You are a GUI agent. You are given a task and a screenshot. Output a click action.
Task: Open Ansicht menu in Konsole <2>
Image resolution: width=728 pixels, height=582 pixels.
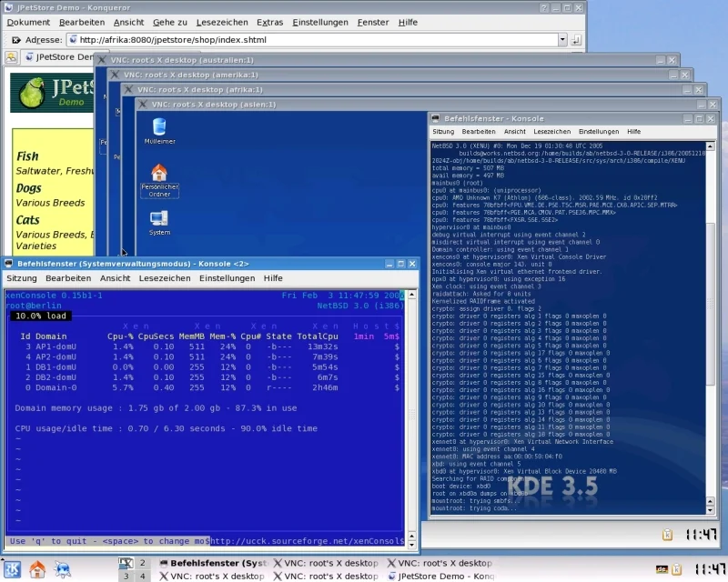pyautogui.click(x=116, y=278)
